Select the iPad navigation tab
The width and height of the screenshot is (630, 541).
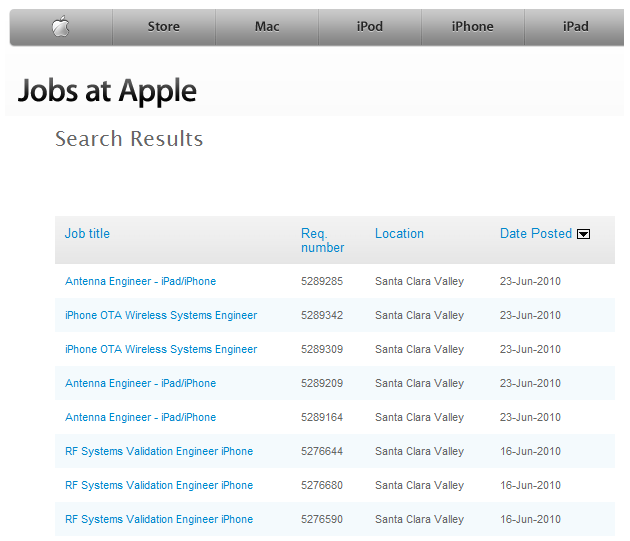click(575, 27)
